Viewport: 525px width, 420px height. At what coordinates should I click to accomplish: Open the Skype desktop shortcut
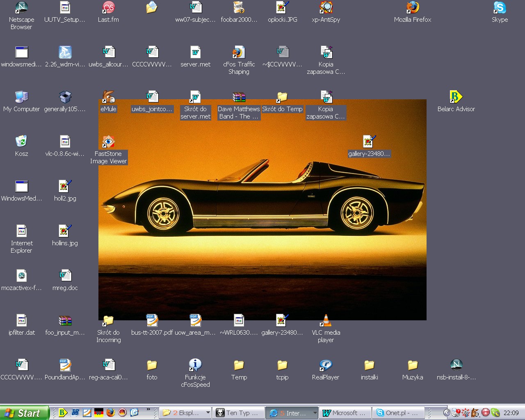click(500, 8)
